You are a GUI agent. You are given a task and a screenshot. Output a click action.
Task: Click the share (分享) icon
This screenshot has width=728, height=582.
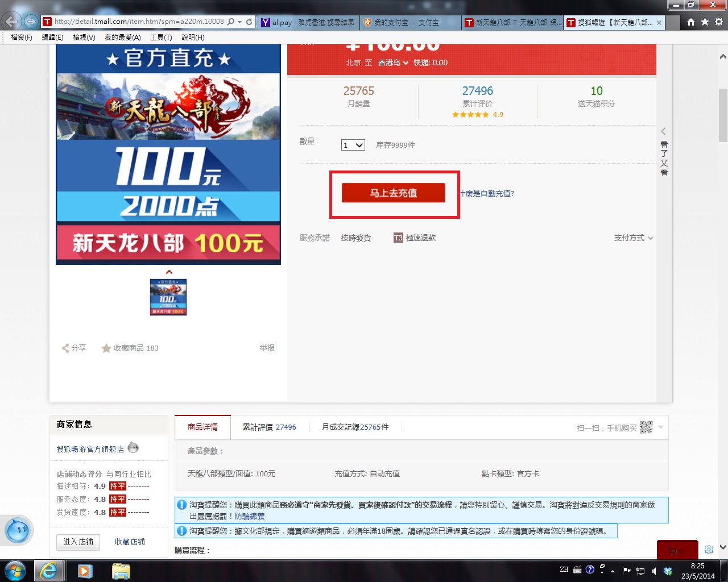[65, 348]
